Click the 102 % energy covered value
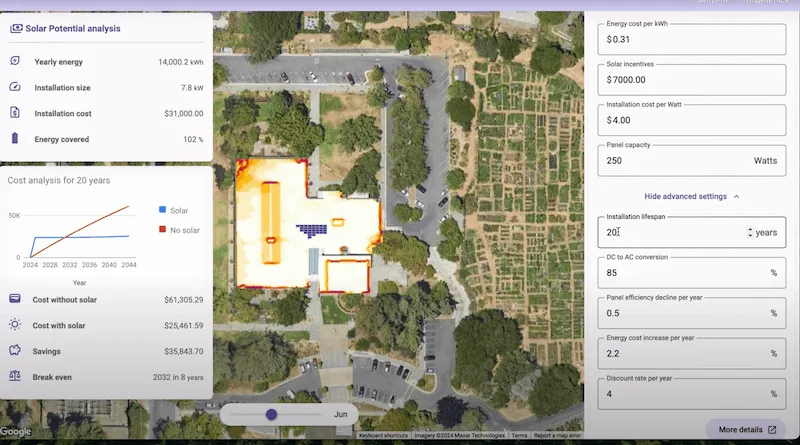The image size is (800, 445). click(193, 139)
